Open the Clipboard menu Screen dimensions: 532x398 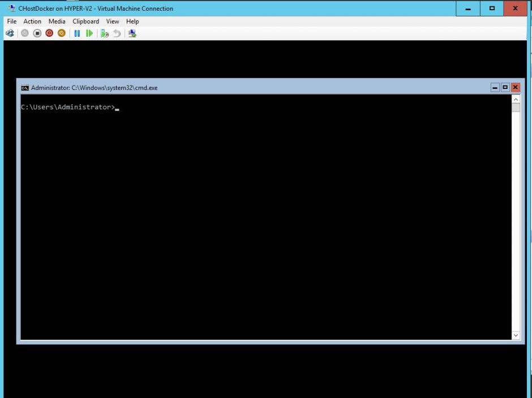(x=85, y=22)
